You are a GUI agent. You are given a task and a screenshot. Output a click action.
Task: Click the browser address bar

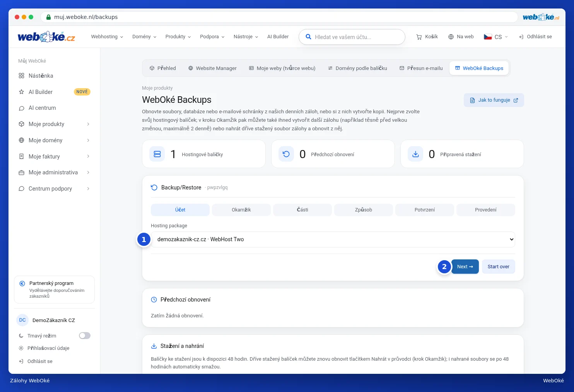click(279, 17)
